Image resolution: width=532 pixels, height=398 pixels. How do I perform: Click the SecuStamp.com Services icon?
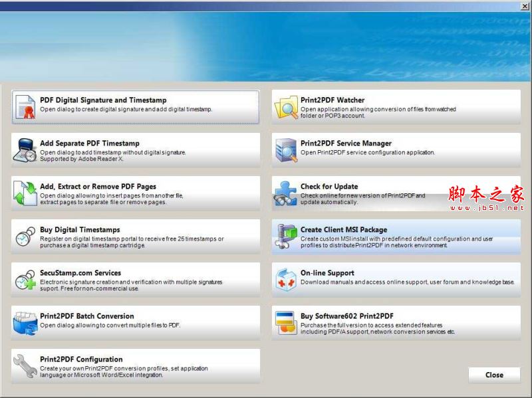click(x=25, y=280)
